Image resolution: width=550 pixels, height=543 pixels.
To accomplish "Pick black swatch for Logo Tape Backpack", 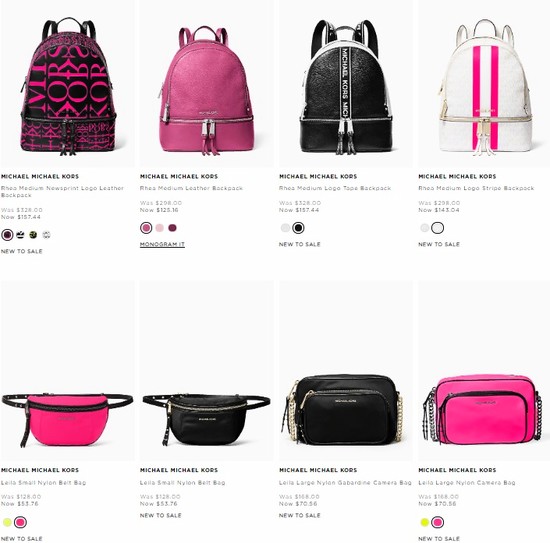I will (x=299, y=228).
